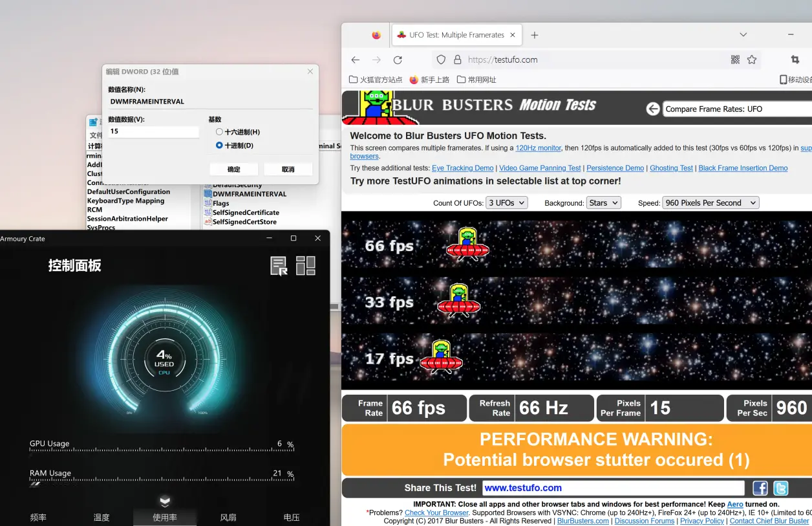Switch to the 风扇 tab in Armoury Crate
This screenshot has width=812, height=526.
[228, 517]
